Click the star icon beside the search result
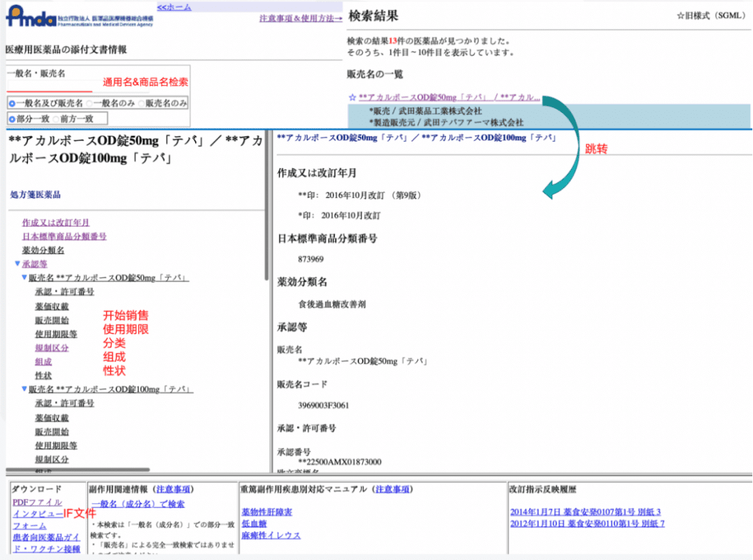753x560 pixels. [x=352, y=97]
